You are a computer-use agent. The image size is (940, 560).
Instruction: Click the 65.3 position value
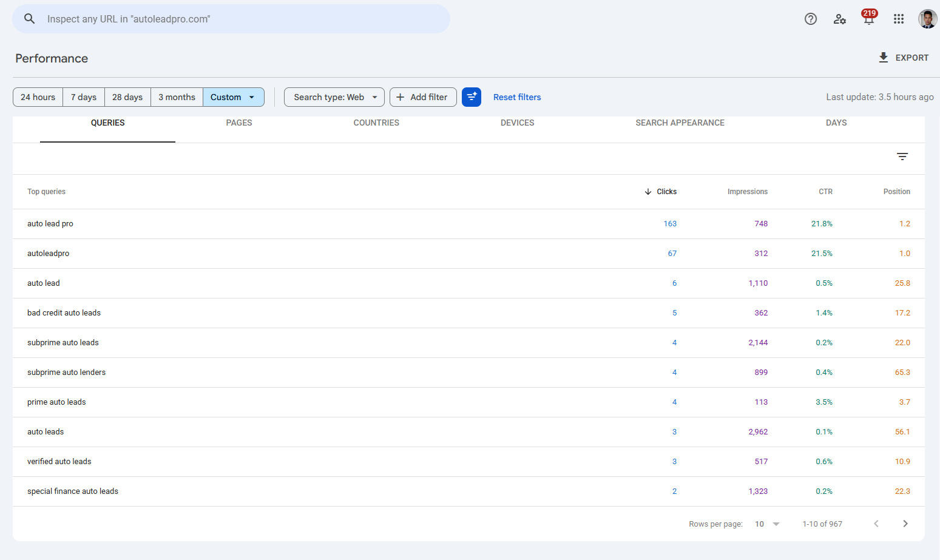pos(902,373)
